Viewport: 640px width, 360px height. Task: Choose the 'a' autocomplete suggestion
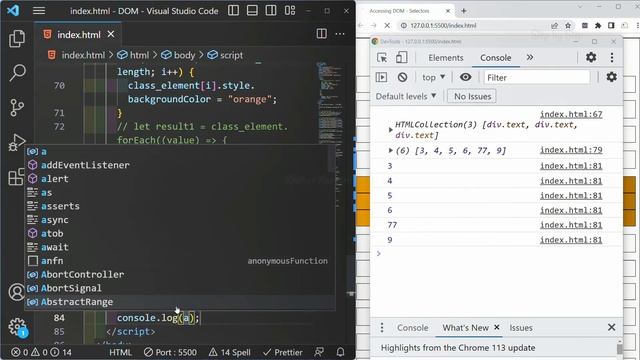coord(180,151)
